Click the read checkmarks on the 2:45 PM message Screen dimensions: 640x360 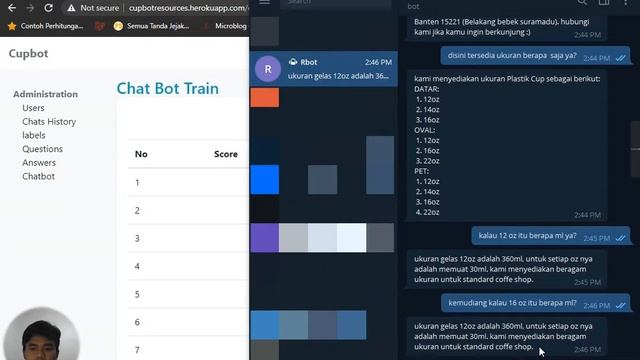click(x=620, y=238)
